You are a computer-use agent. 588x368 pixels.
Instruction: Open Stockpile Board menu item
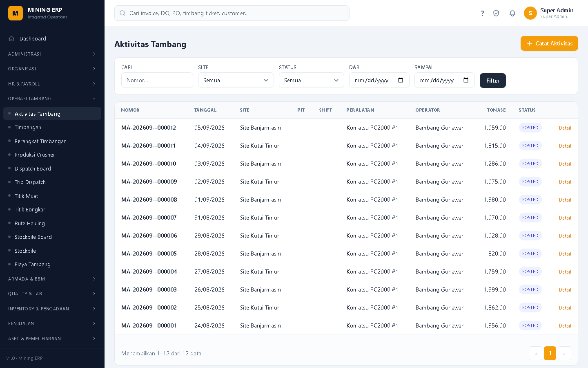pos(52,237)
